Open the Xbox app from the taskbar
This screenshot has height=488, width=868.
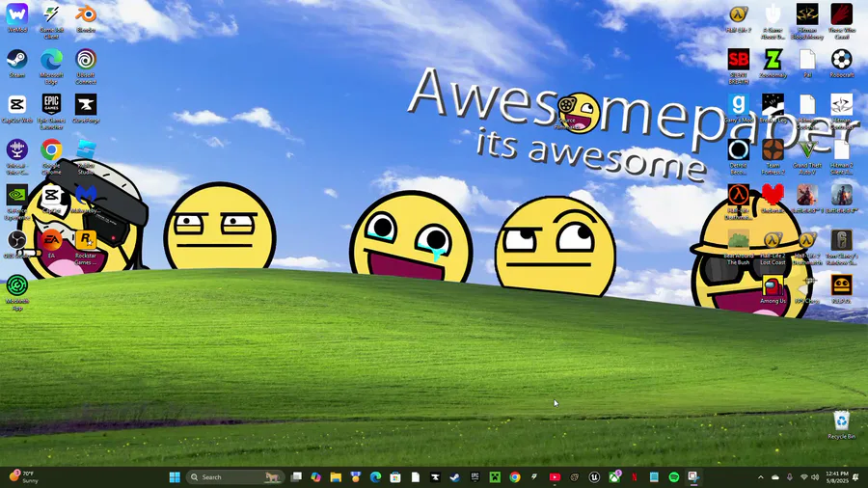click(x=614, y=477)
